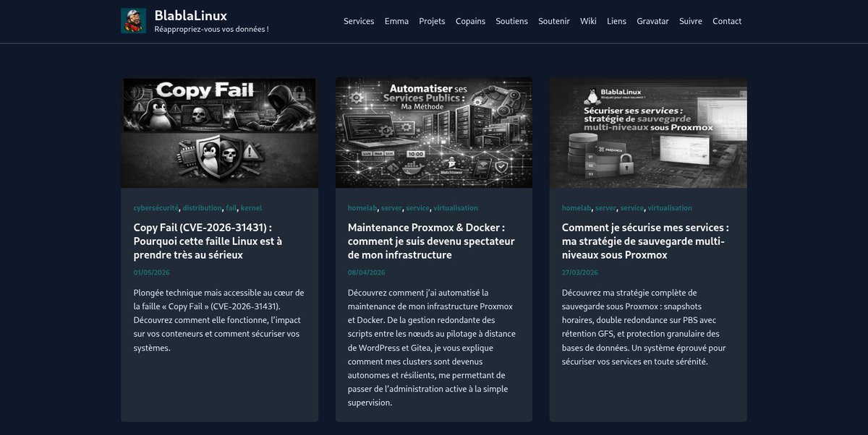Viewport: 868px width, 435px height.
Task: Open the Soutiens menu item
Action: click(511, 21)
